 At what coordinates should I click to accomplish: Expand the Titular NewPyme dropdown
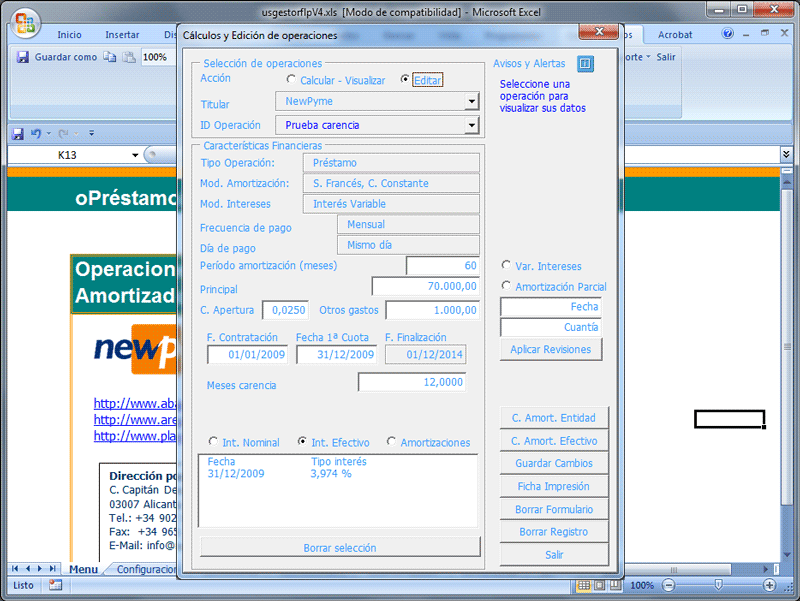tap(472, 102)
